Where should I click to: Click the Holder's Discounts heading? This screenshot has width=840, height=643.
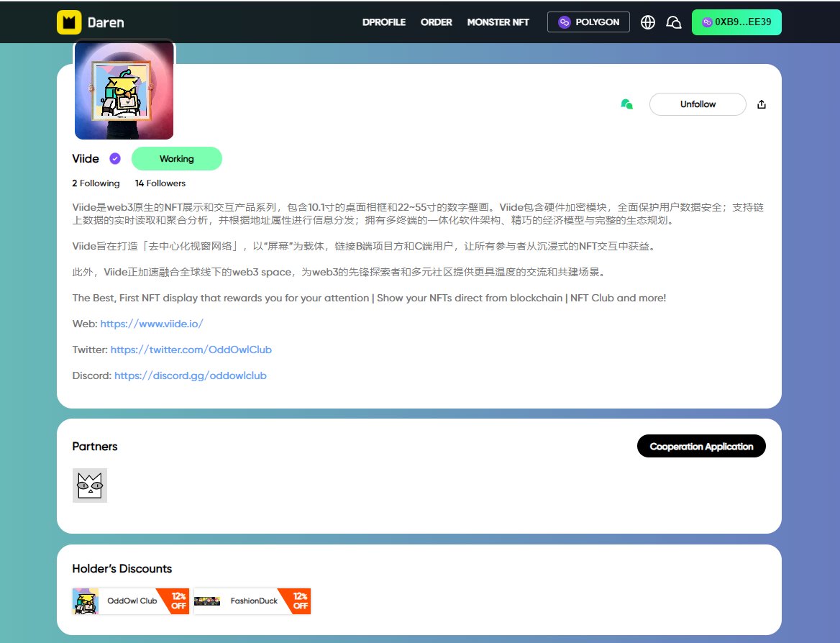[x=122, y=568]
